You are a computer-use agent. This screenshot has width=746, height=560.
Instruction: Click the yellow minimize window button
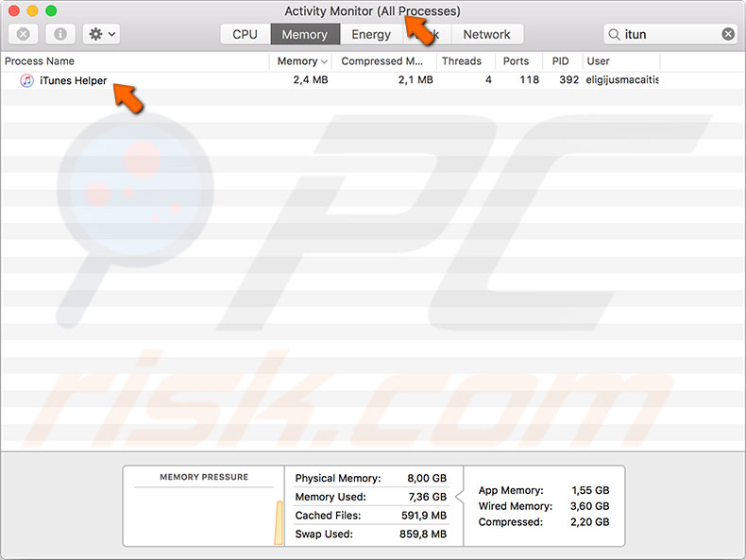tap(32, 10)
